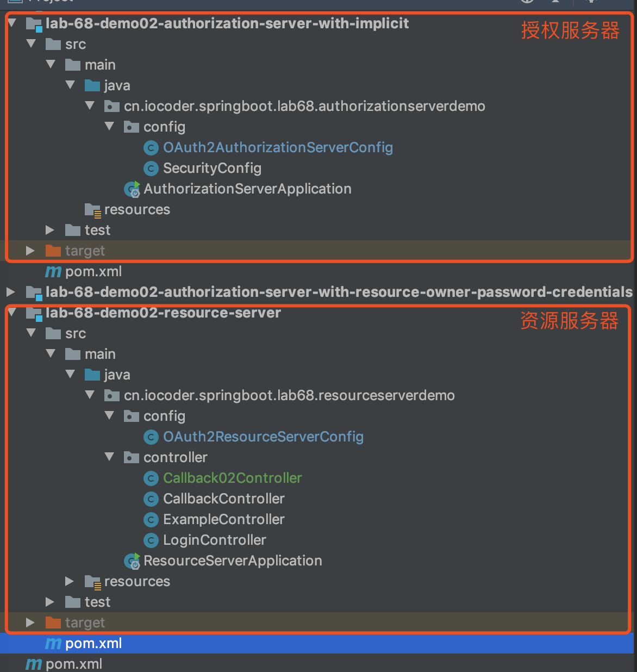Open the LoginController class
The height and width of the screenshot is (672, 637).
[214, 540]
